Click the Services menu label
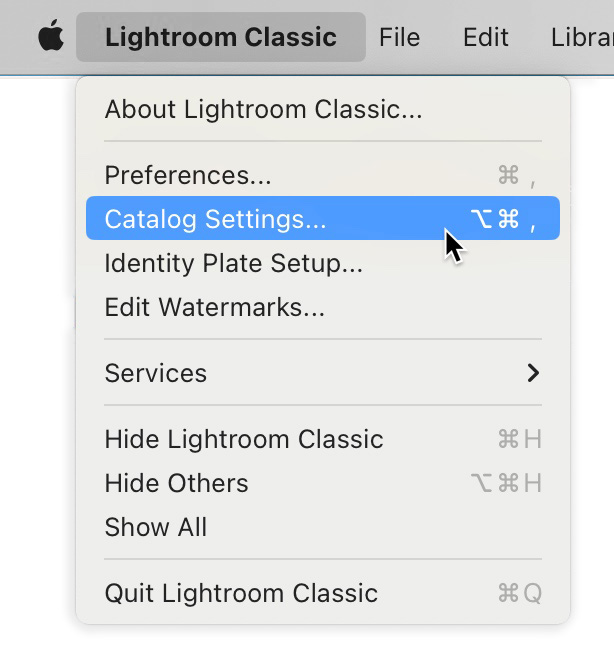Viewport: 614px width, 660px height. click(x=156, y=373)
